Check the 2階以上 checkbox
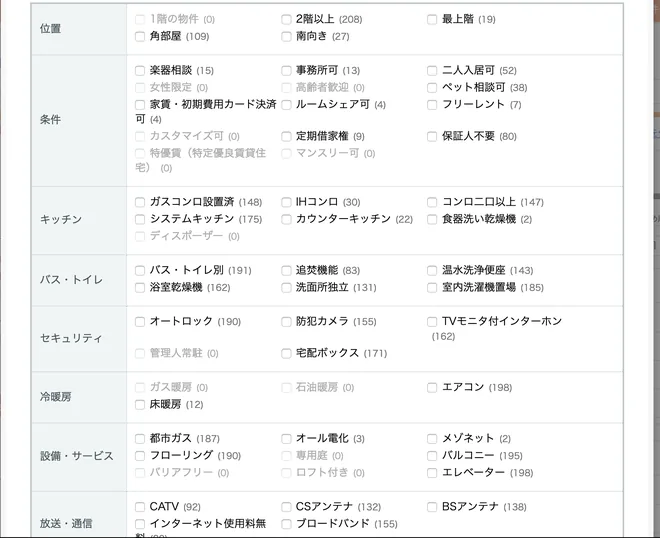660x538 pixels. (286, 19)
